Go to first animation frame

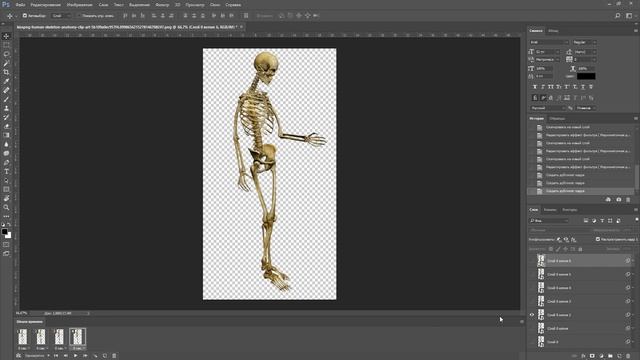click(x=56, y=356)
